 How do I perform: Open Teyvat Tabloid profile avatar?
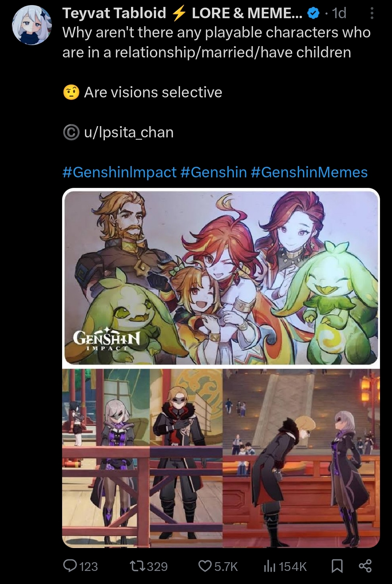point(32,25)
